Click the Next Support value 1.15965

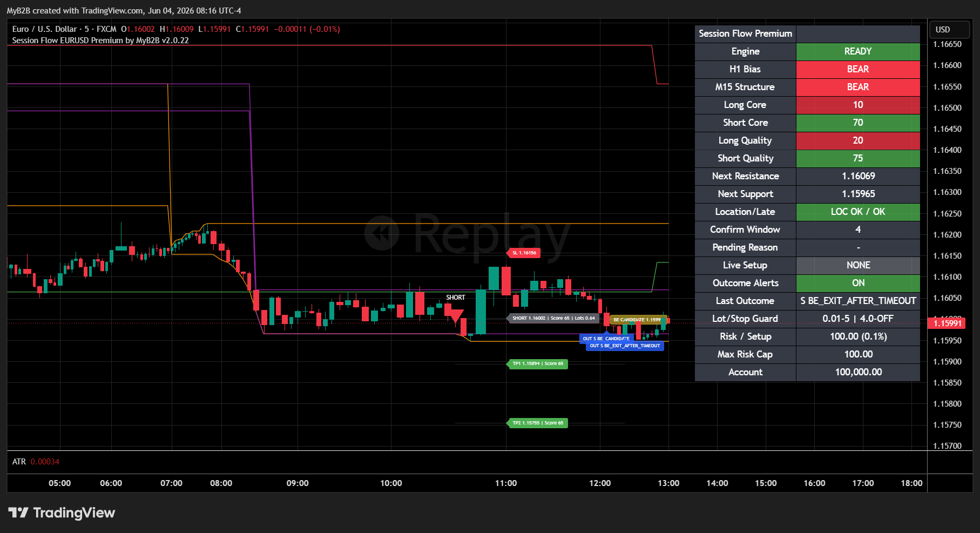(858, 194)
